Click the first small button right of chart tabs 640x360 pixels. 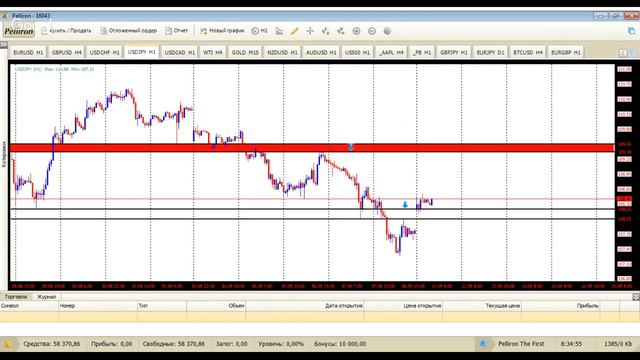tap(623, 53)
